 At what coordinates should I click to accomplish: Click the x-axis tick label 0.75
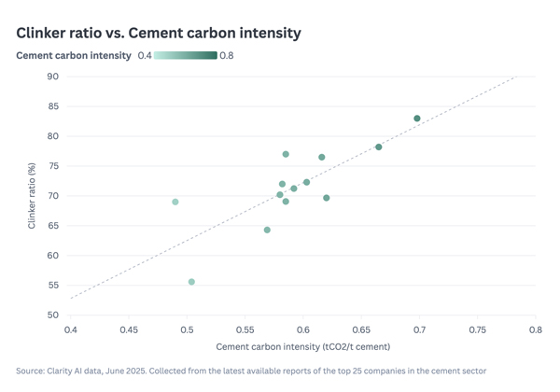point(477,330)
